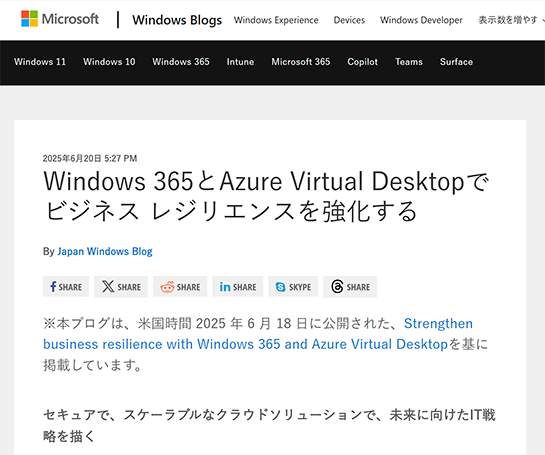The width and height of the screenshot is (545, 455).
Task: Open the Devices menu item
Action: point(349,20)
